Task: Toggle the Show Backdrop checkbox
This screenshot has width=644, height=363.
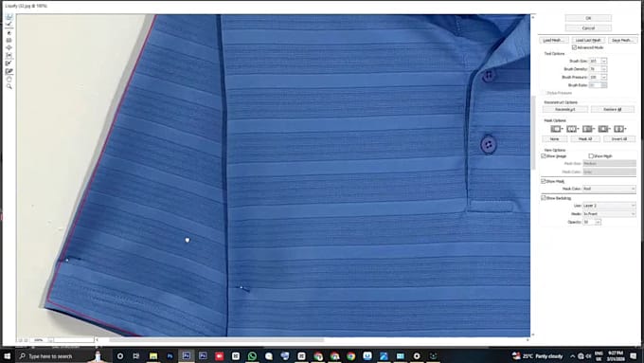Action: coord(544,198)
